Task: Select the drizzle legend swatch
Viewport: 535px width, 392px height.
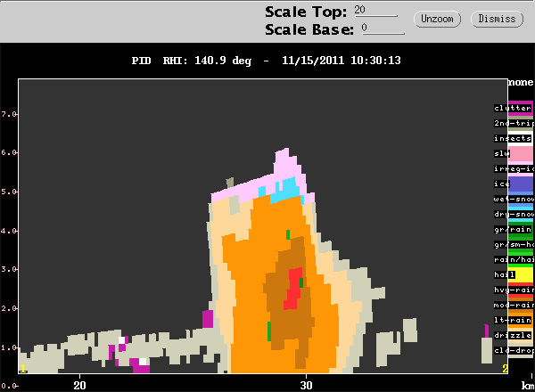Action: click(521, 335)
